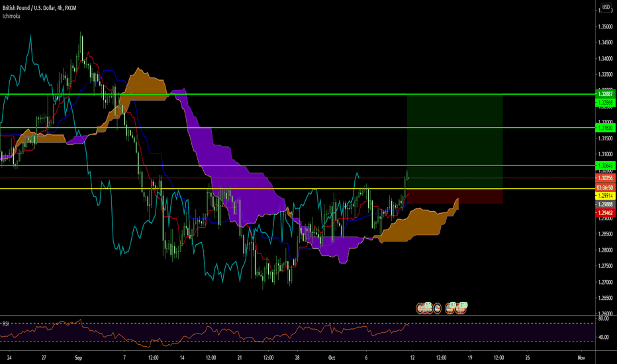This screenshot has width=617, height=364.
Task: Select the yellow horizontal line at 1.29914
Action: pos(297,189)
